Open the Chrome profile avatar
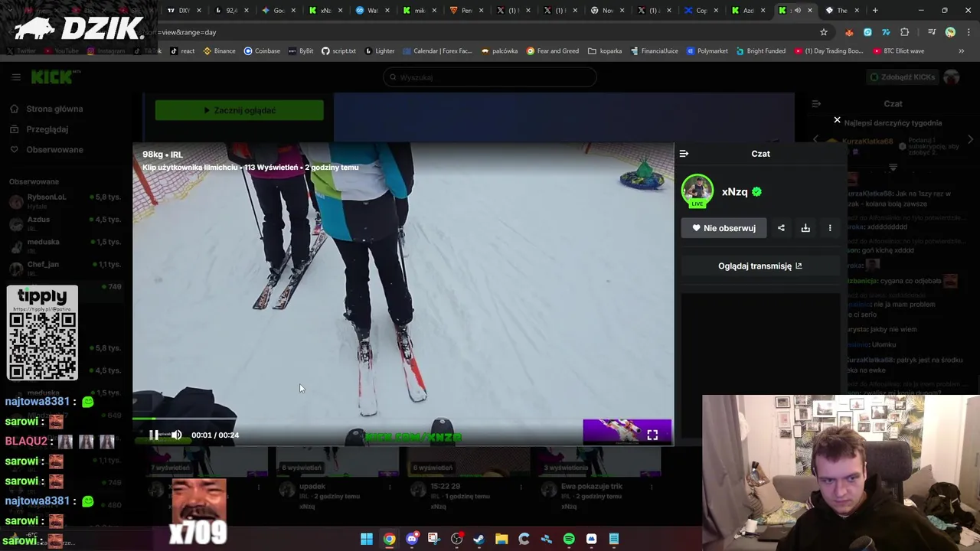 click(950, 32)
